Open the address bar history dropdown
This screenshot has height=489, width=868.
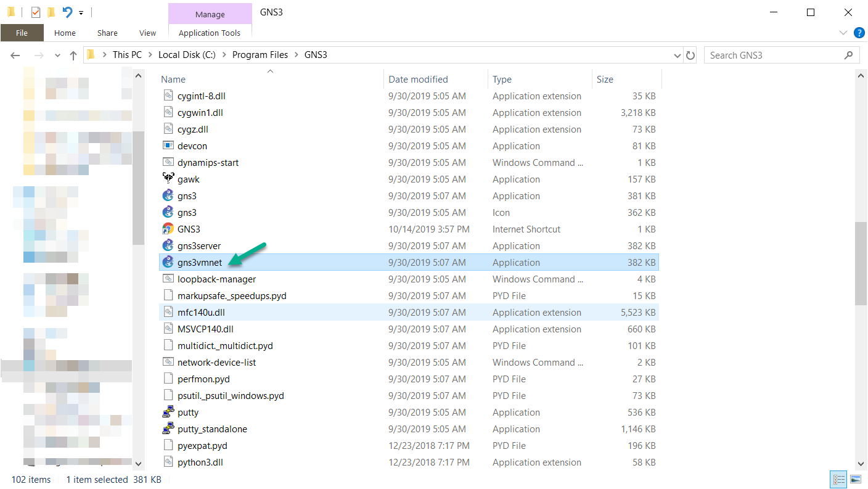[678, 55]
